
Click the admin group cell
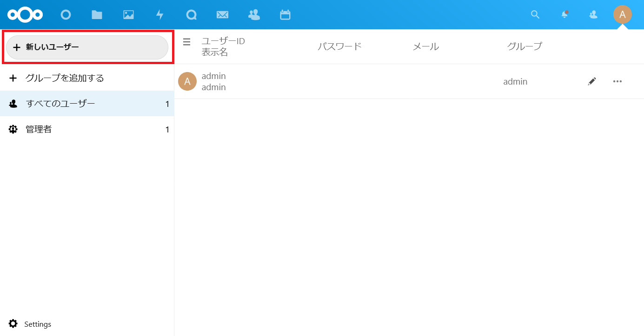[x=515, y=82]
